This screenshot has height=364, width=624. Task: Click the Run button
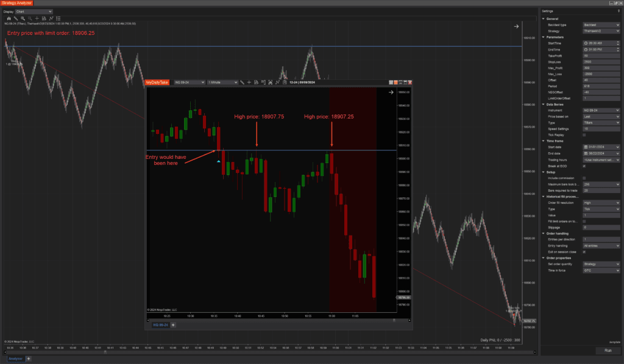click(x=608, y=351)
